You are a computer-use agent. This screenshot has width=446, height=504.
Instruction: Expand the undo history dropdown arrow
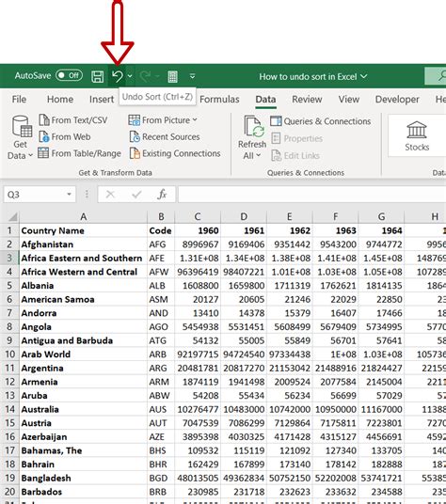[130, 76]
